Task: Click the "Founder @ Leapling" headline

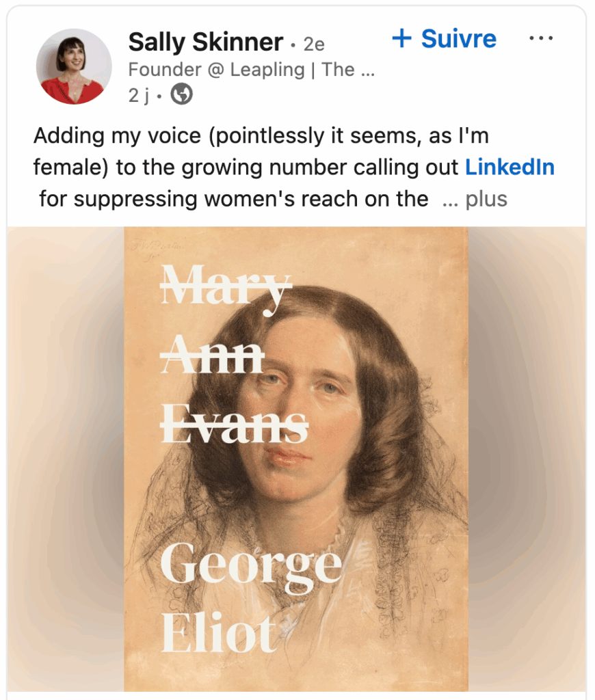Action: [x=251, y=70]
